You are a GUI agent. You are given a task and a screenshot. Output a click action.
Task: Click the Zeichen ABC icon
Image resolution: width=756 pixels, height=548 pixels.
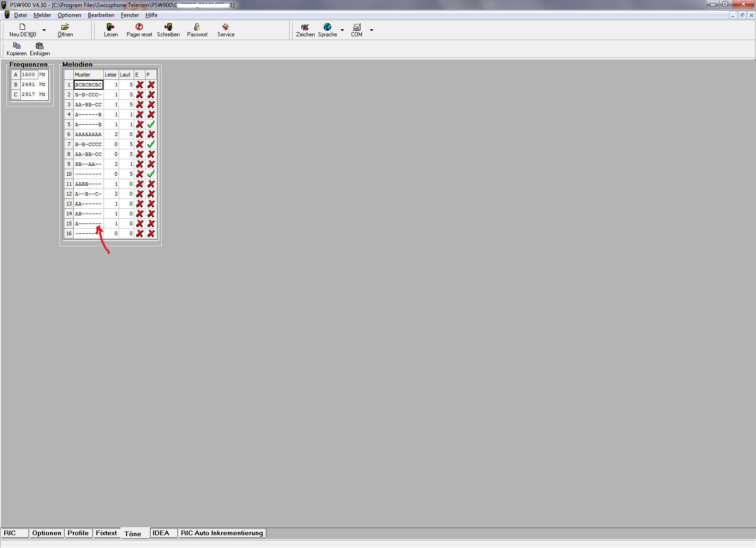click(305, 27)
